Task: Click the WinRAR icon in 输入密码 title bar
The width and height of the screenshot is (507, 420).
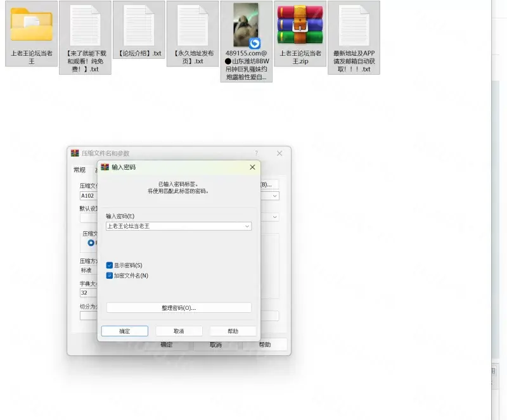Action: 105,167
